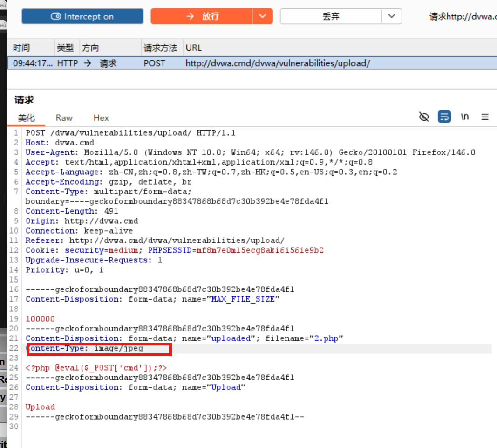The image size is (497, 448).
Task: Click the 100000 value on line 19
Action: pyautogui.click(x=40, y=318)
